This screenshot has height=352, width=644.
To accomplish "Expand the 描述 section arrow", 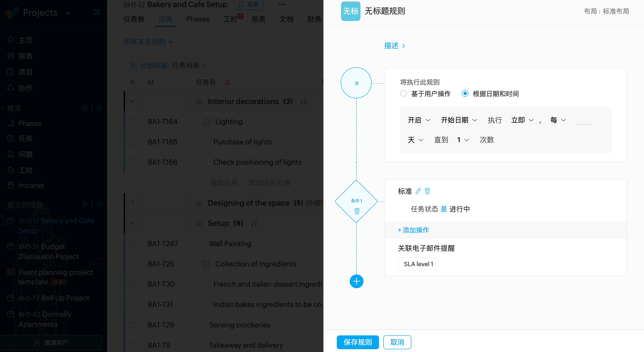I will 404,46.
